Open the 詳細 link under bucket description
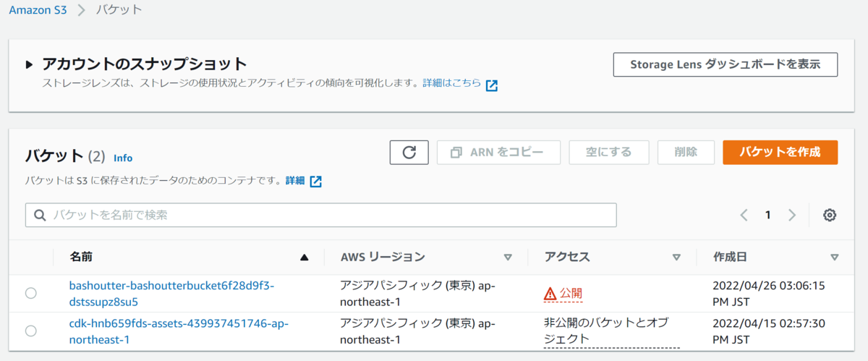This screenshot has width=868, height=361. tap(295, 181)
